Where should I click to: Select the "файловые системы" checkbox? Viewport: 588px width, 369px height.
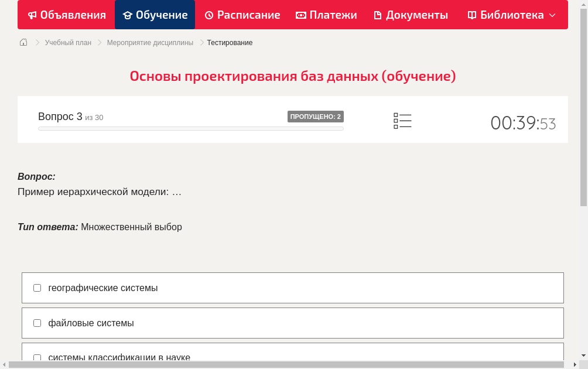tap(37, 323)
